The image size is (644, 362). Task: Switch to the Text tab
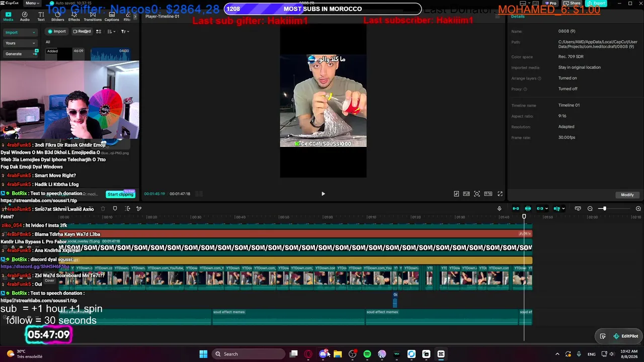(41, 17)
